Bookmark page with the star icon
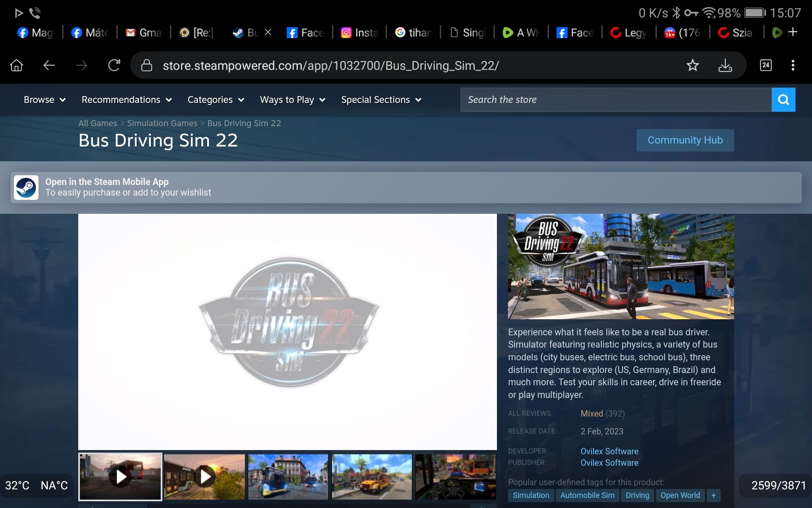This screenshot has width=812, height=508. pos(692,65)
